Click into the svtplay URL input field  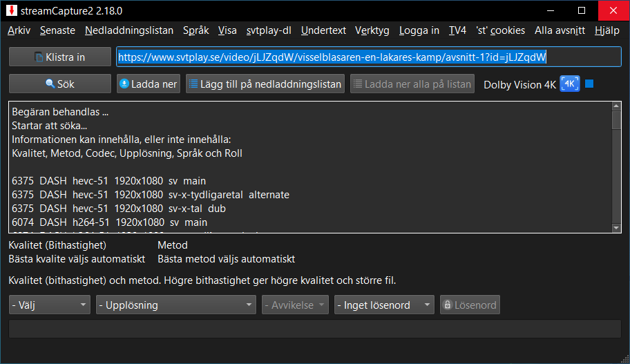pos(369,57)
